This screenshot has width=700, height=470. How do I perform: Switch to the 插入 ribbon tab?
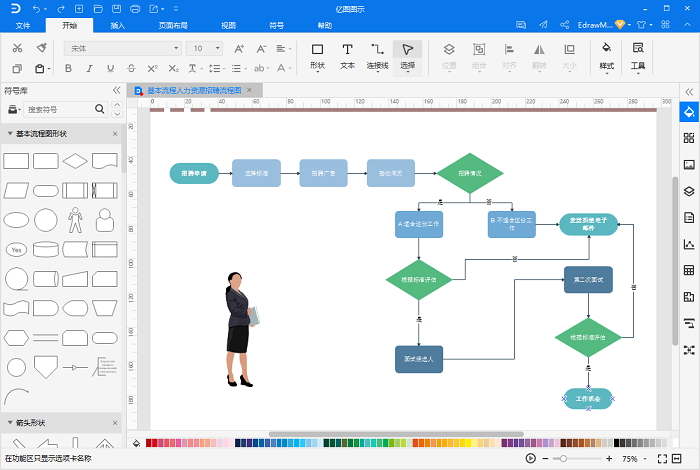[118, 25]
